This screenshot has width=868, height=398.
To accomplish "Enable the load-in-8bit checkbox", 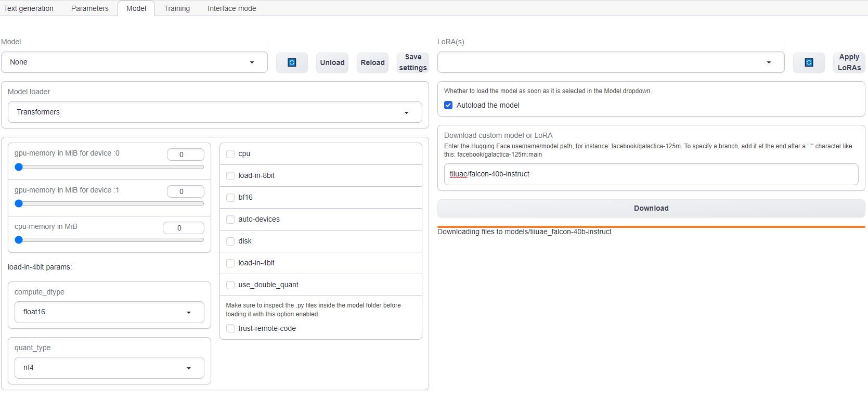I will (230, 176).
